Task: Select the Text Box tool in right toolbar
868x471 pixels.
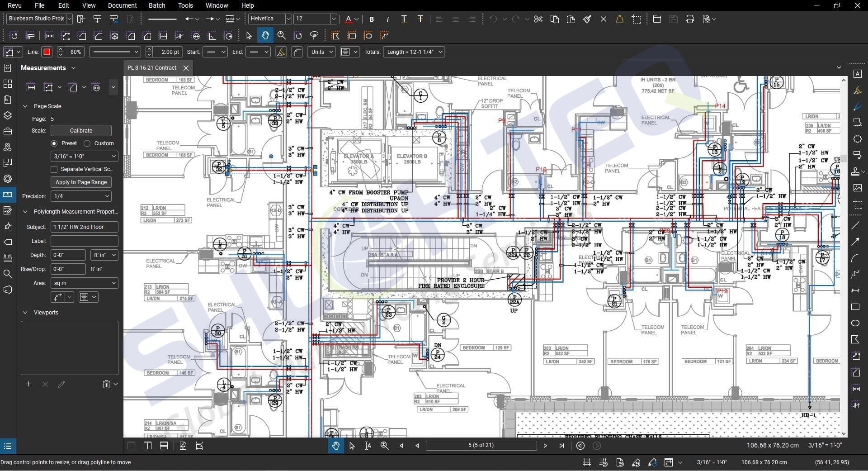Action: click(x=857, y=74)
